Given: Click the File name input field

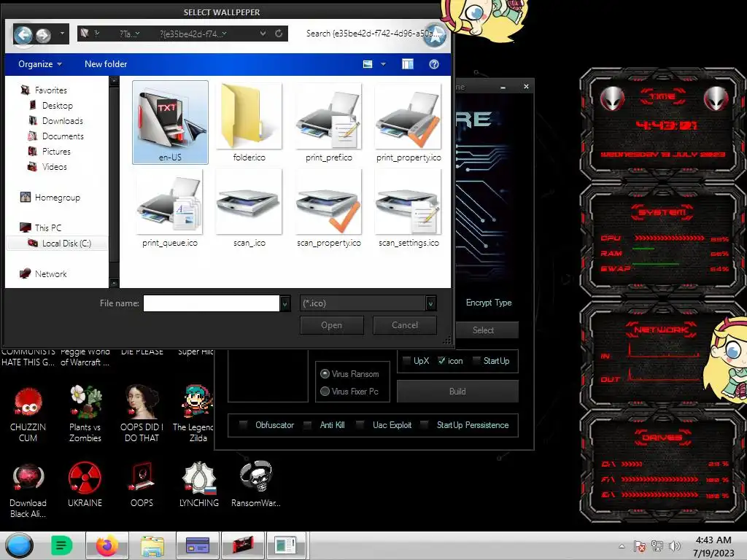Looking at the screenshot, I should click(211, 303).
